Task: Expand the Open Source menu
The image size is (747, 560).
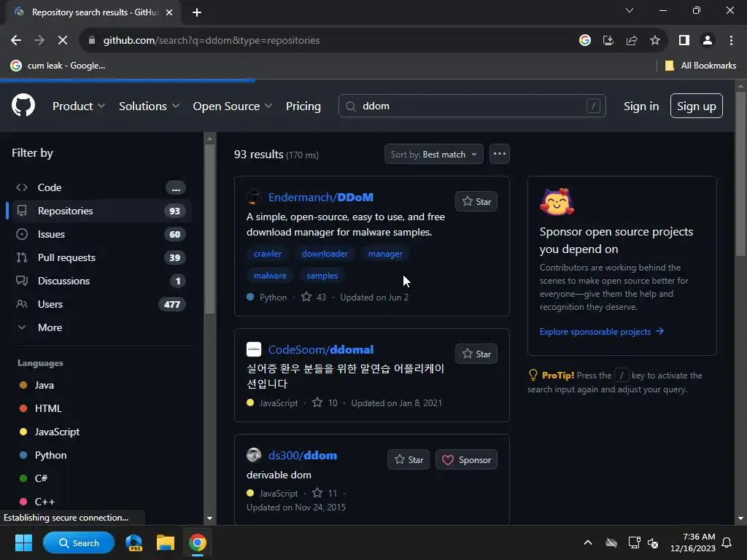Action: [233, 106]
